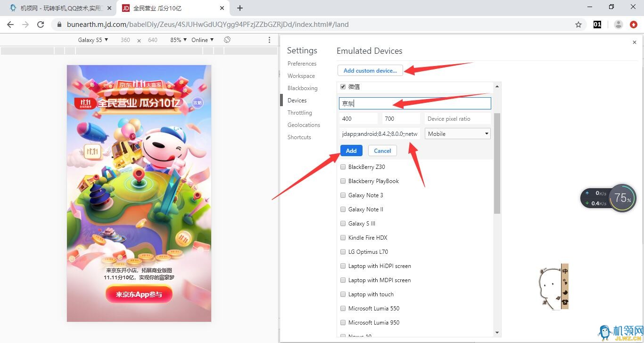Check Galaxy Note 3 device

343,195
